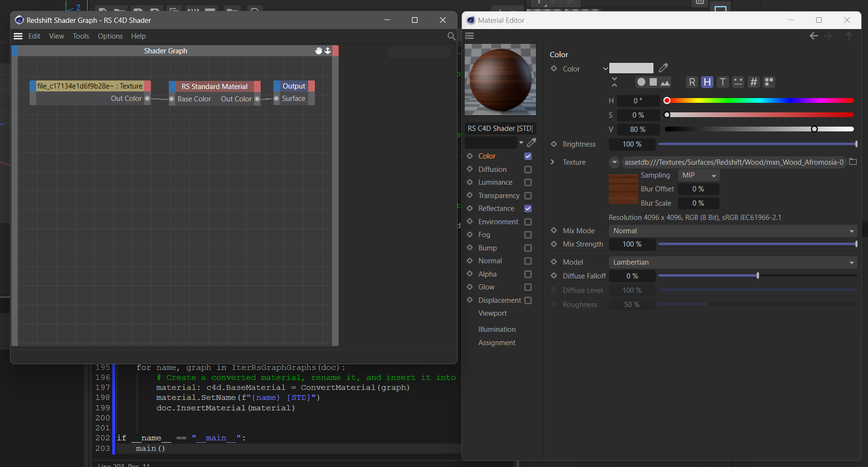Screen dimensions: 868x467
Task: Click keyframe diamond next to Diffuse Falloff
Action: [554, 276]
